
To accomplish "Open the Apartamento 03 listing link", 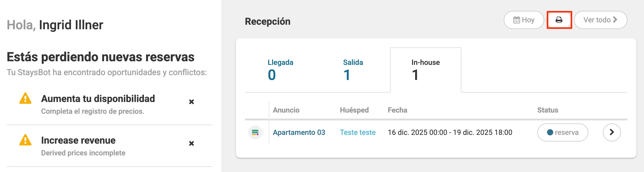I will pyautogui.click(x=299, y=132).
